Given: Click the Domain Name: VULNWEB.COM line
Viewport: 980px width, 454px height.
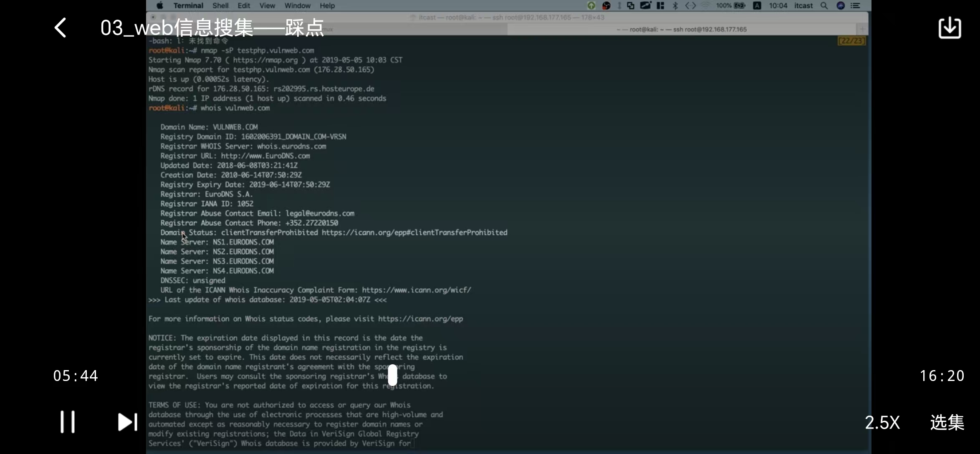Looking at the screenshot, I should pyautogui.click(x=209, y=127).
